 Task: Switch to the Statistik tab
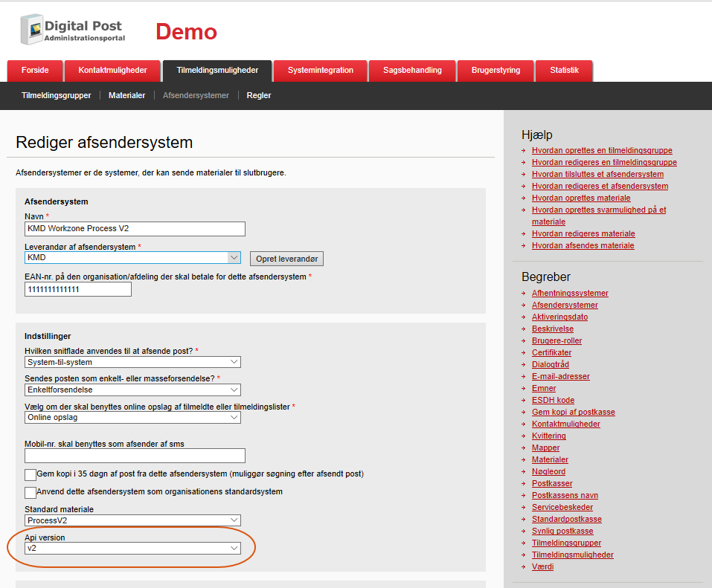[565, 71]
